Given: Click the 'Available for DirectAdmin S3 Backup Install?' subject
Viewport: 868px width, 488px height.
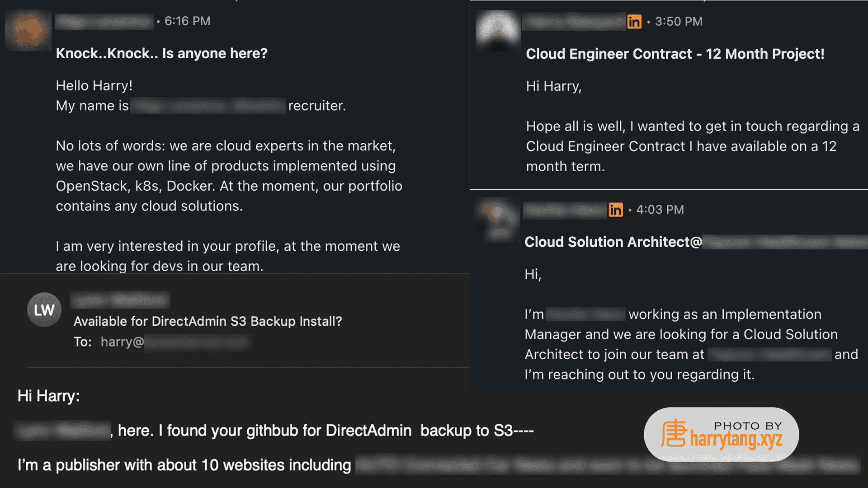Looking at the screenshot, I should (x=208, y=321).
